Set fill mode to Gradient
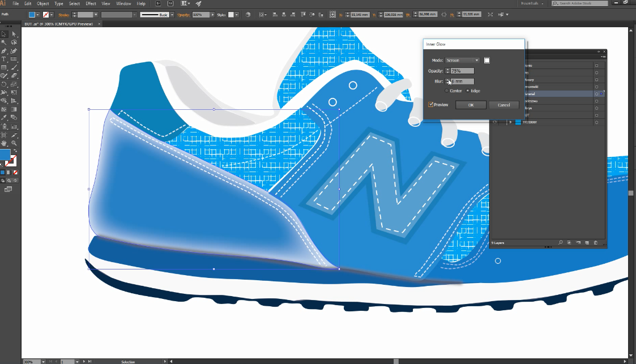The height and width of the screenshot is (364, 636). click(x=9, y=172)
